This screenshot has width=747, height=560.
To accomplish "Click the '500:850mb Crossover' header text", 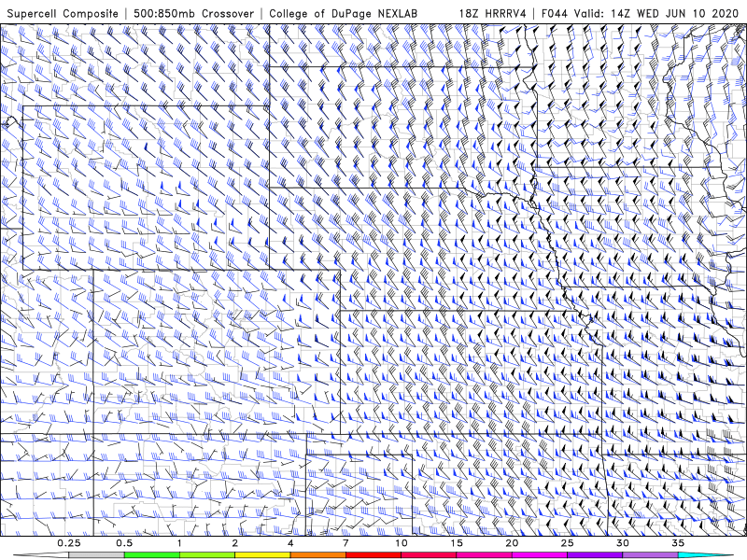I will pos(194,14).
